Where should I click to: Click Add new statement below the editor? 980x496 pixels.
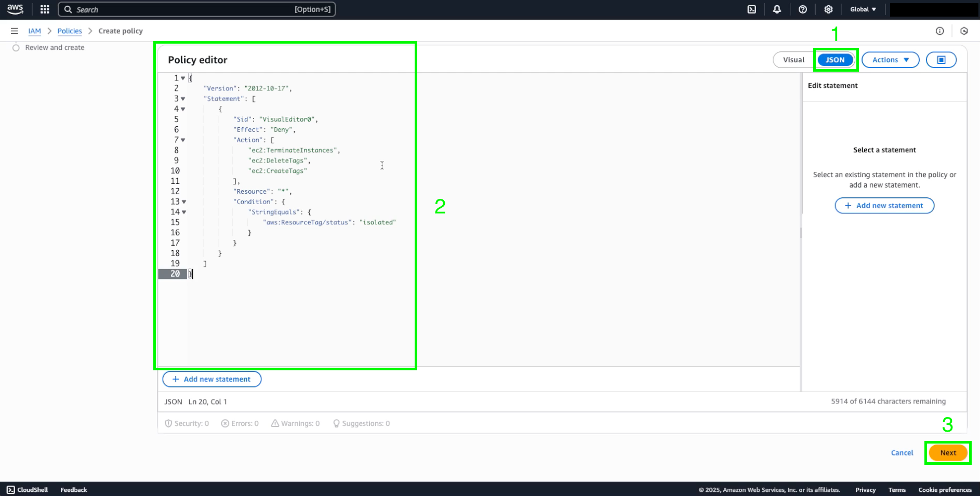[212, 379]
